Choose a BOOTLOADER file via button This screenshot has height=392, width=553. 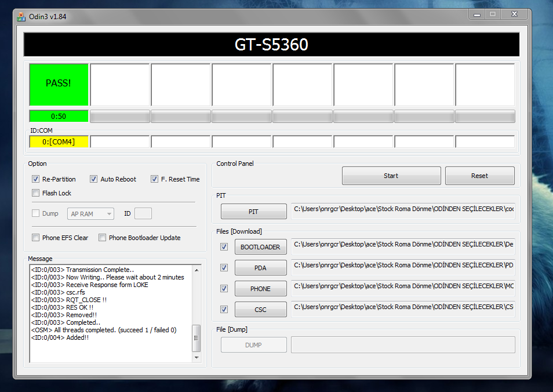point(261,246)
